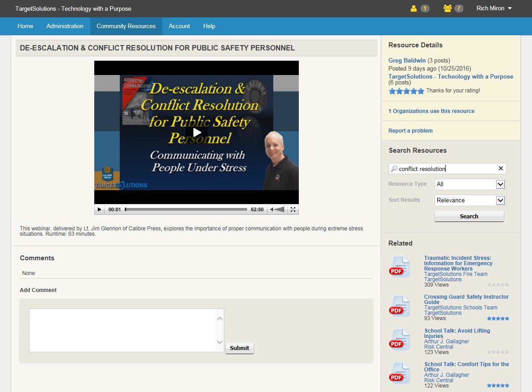Open the Greg Baldwin author profile link
Screen dimensions: 532x392
click(407, 60)
